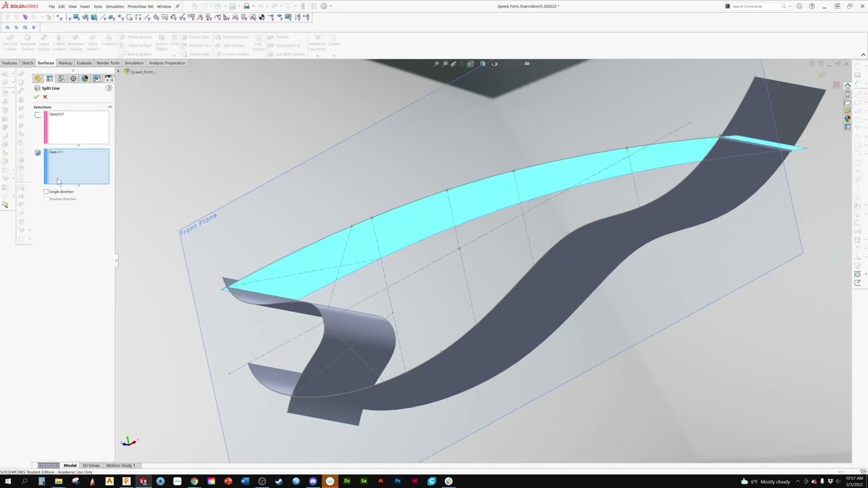Expand Speed_Form flyout tree arrow
This screenshot has height=488, width=868.
(118, 72)
